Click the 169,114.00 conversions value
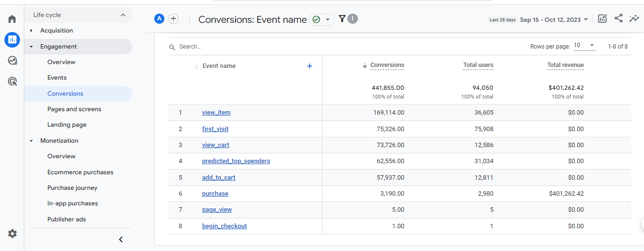 pyautogui.click(x=388, y=113)
